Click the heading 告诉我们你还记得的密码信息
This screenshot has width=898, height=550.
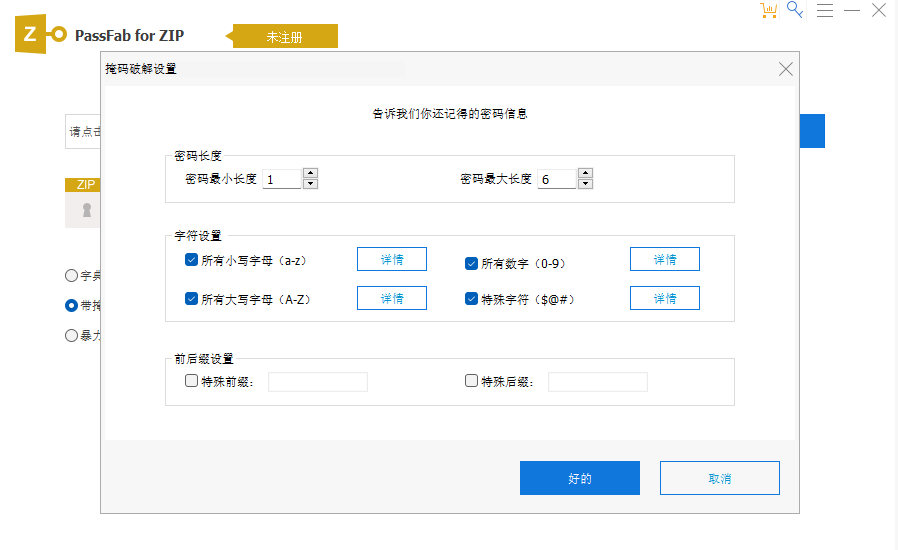pyautogui.click(x=450, y=113)
